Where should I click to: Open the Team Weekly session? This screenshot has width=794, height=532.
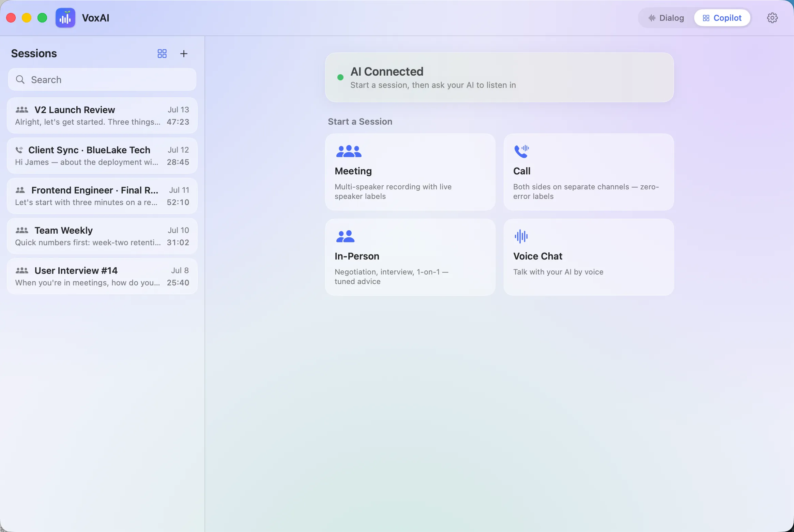102,236
